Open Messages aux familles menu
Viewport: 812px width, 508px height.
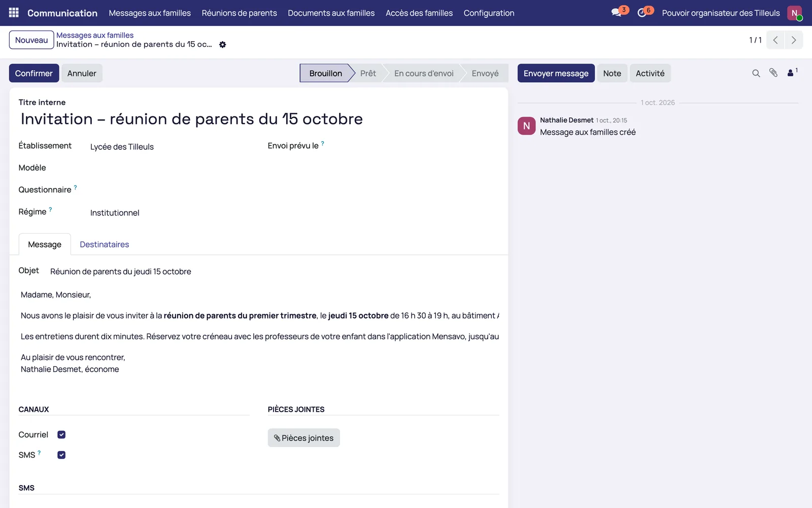pos(150,13)
